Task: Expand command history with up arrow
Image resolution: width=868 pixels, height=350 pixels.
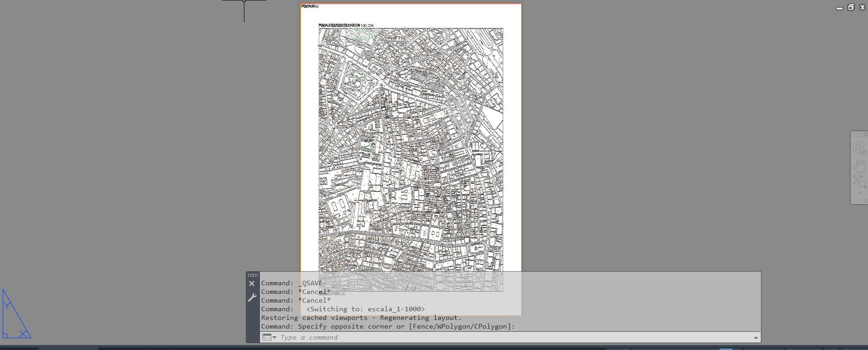Action: tap(756, 337)
